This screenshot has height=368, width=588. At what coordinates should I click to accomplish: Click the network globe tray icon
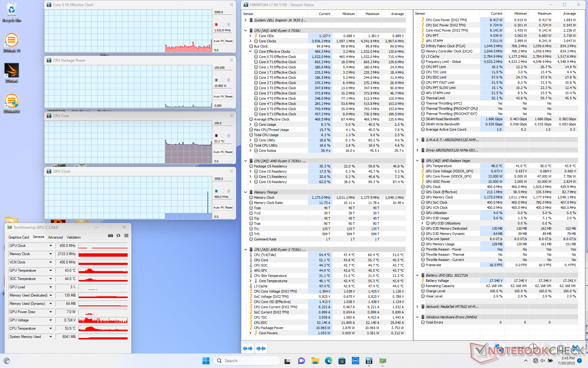(535, 361)
